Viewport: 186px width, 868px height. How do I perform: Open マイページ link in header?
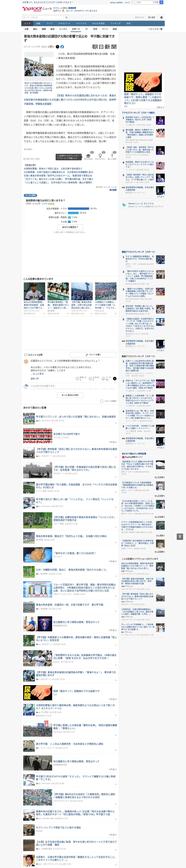(139, 18)
